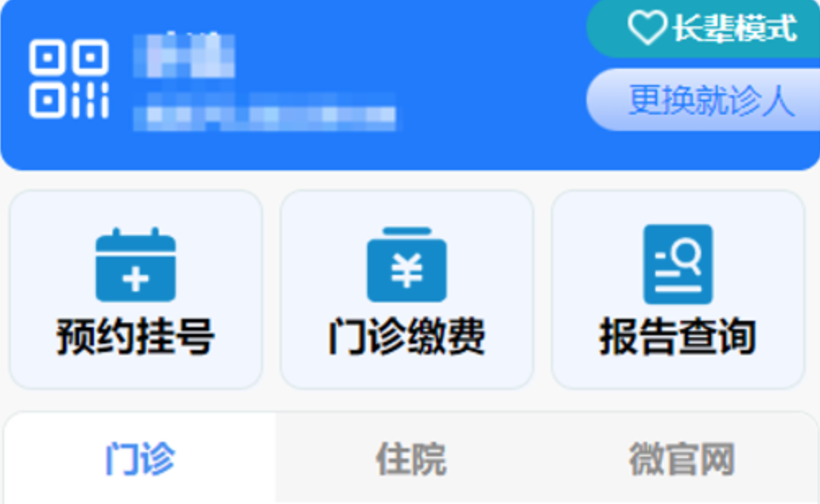Click the 门诊缴费 text label

pos(407,337)
